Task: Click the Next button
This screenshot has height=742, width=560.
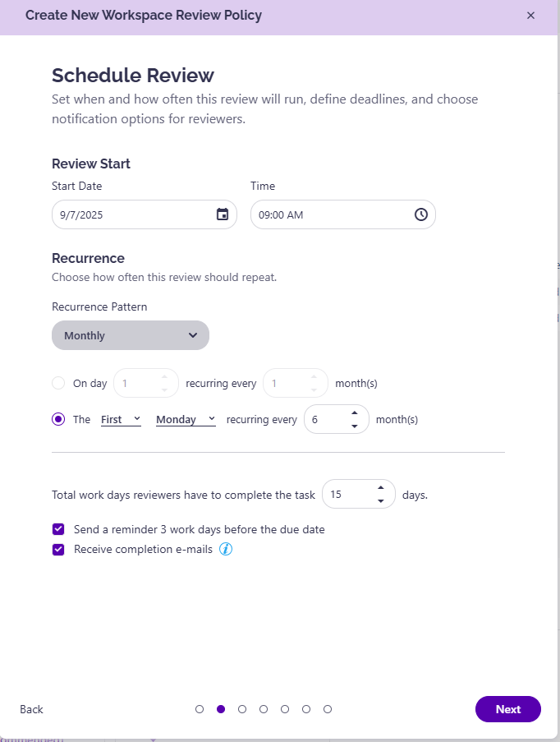Action: click(507, 709)
